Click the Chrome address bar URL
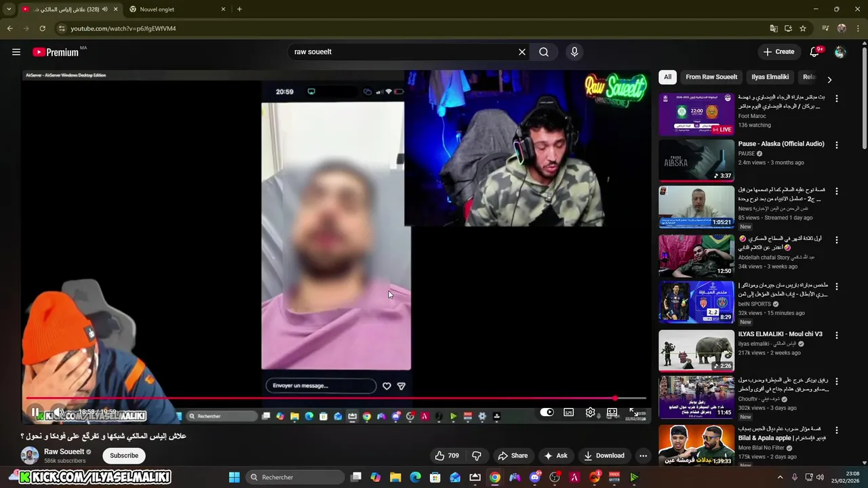Image resolution: width=868 pixels, height=488 pixels. point(123,28)
